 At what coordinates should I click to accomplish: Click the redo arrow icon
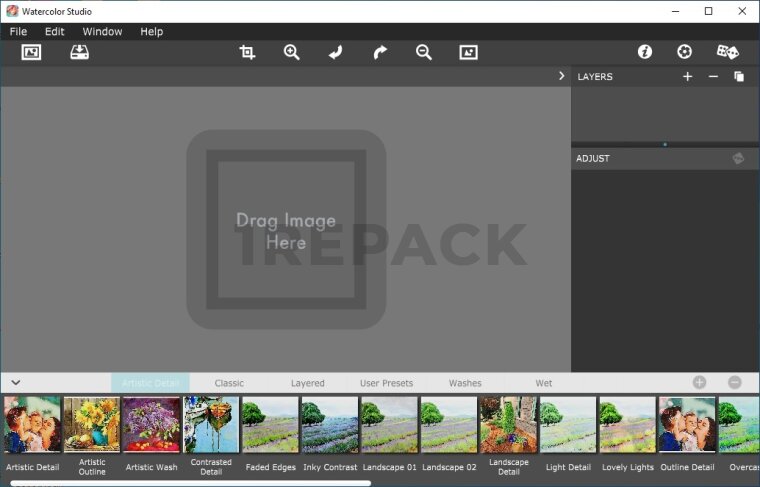(380, 52)
